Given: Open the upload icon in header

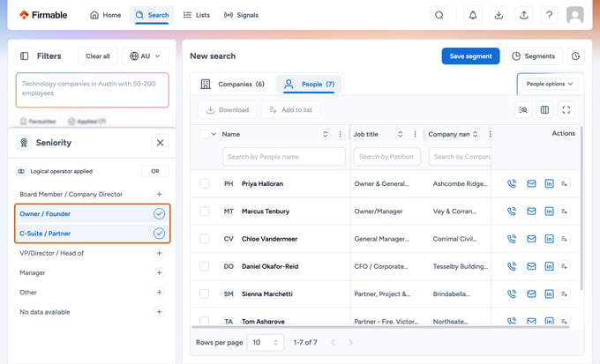Looking at the screenshot, I should (x=524, y=15).
